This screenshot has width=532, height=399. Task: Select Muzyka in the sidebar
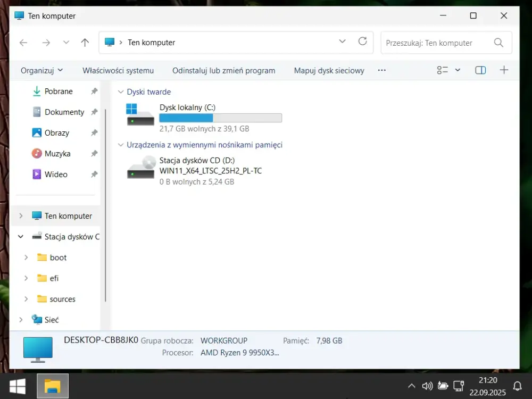pyautogui.click(x=56, y=153)
